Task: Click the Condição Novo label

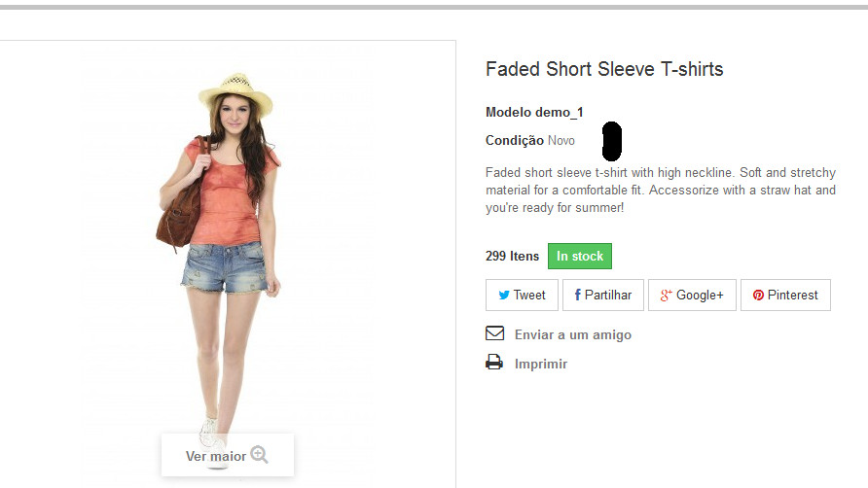Action: click(529, 141)
